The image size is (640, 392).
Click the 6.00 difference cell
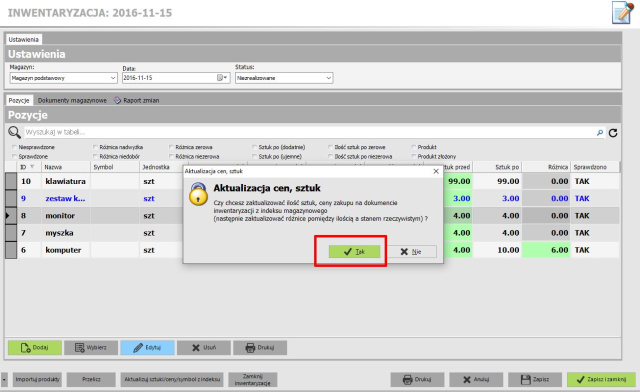546,250
